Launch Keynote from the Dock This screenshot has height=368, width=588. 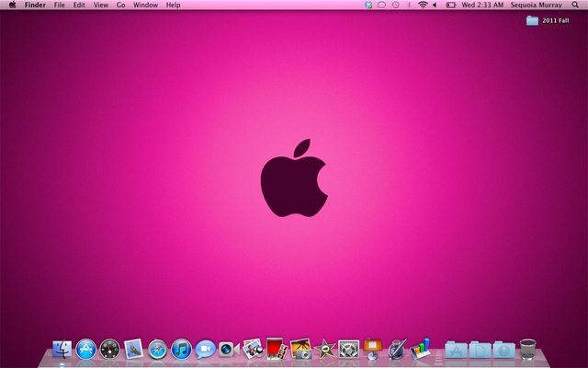pos(372,348)
